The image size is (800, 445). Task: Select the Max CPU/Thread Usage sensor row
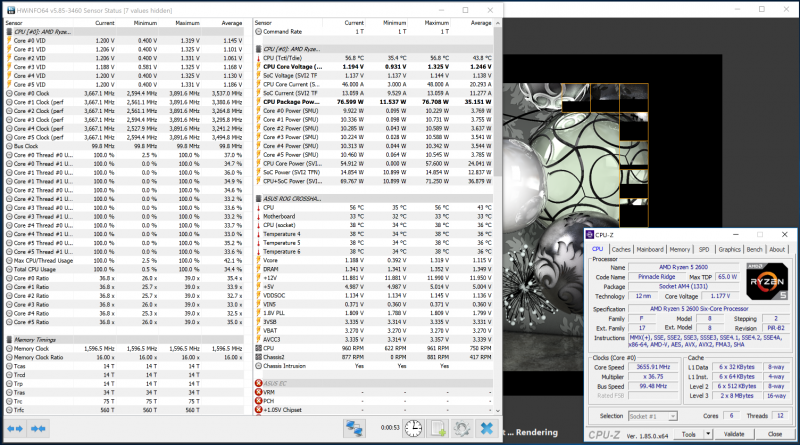(124, 260)
